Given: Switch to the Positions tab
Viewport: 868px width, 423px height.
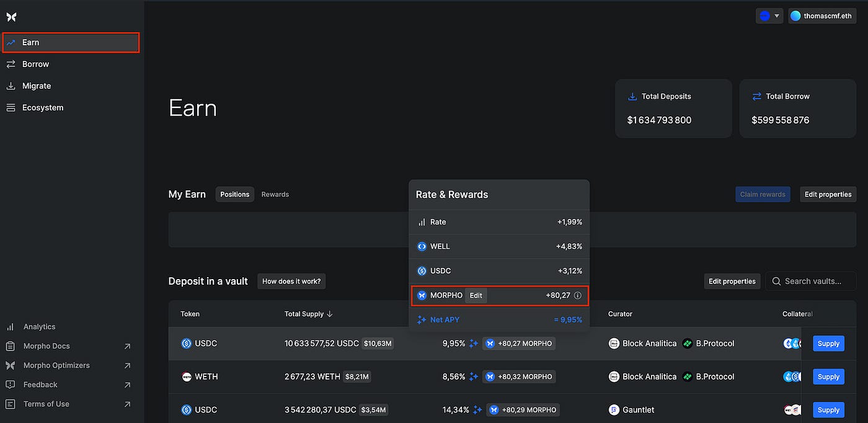Looking at the screenshot, I should [235, 194].
